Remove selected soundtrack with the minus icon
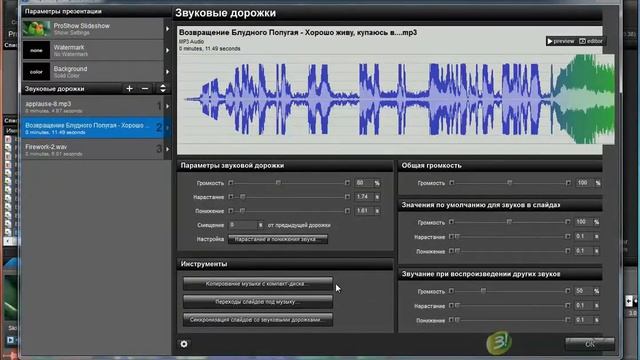Screen dimensions: 640x360 click(x=145, y=89)
